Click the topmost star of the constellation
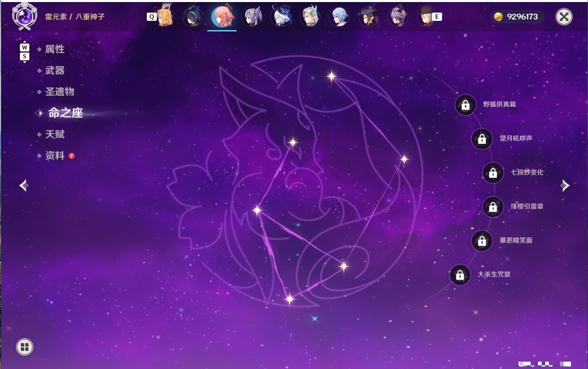588x369 pixels. (x=332, y=76)
